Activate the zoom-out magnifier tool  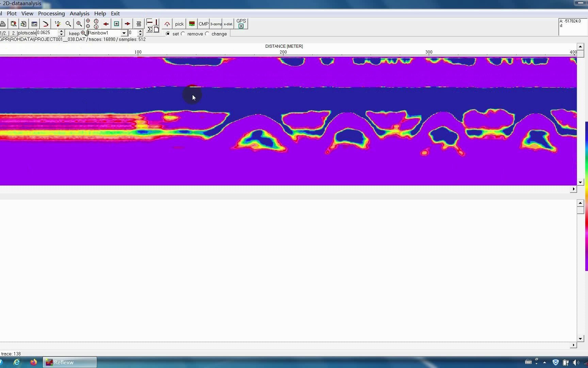pyautogui.click(x=68, y=24)
